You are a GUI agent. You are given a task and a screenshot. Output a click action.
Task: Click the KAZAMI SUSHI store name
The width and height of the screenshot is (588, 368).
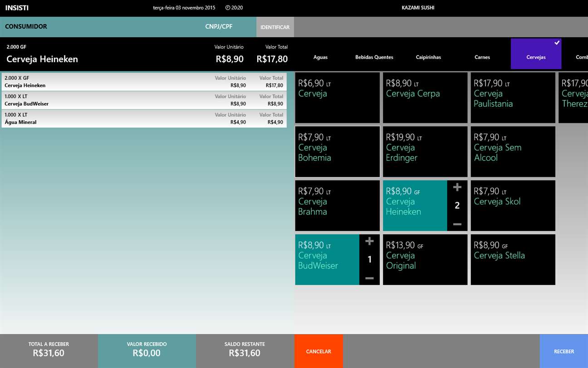[x=418, y=8]
